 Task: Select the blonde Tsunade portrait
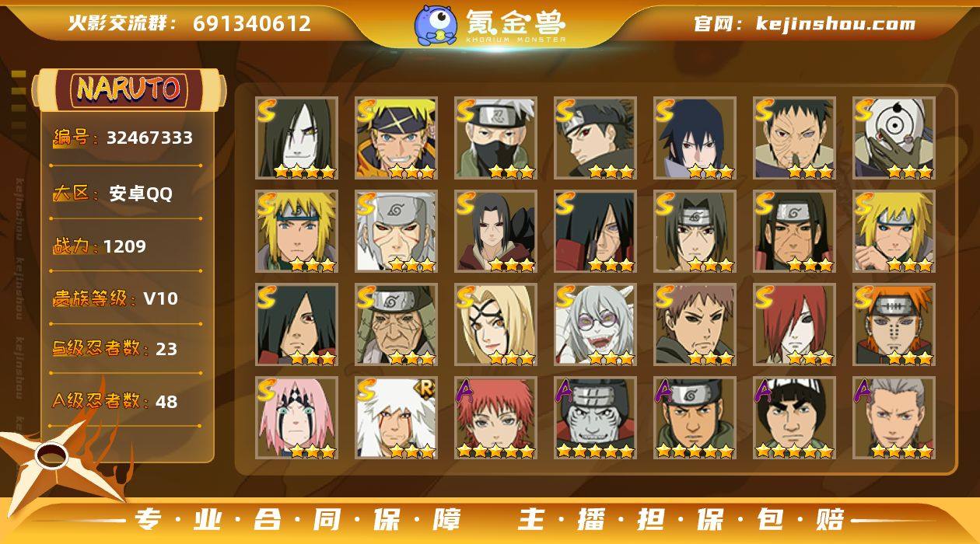(x=496, y=325)
